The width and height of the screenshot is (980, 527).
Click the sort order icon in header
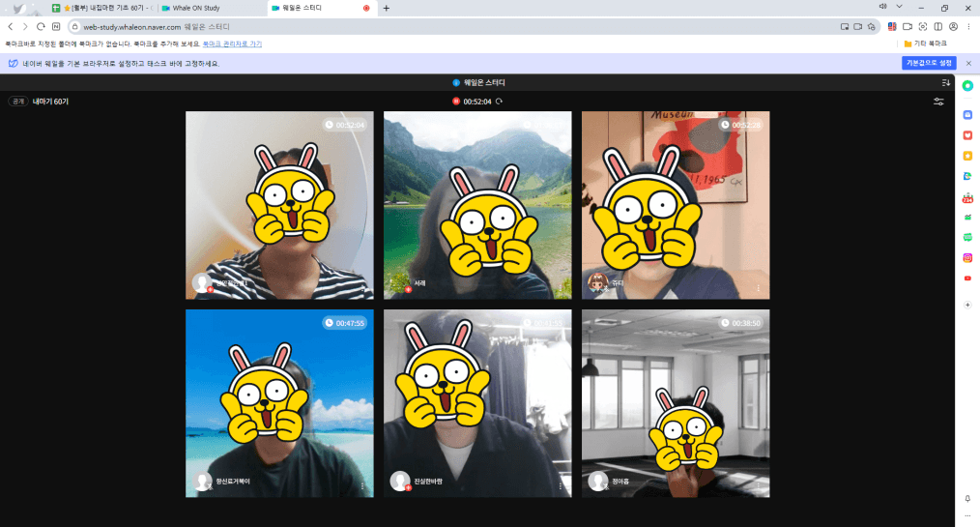[x=946, y=83]
